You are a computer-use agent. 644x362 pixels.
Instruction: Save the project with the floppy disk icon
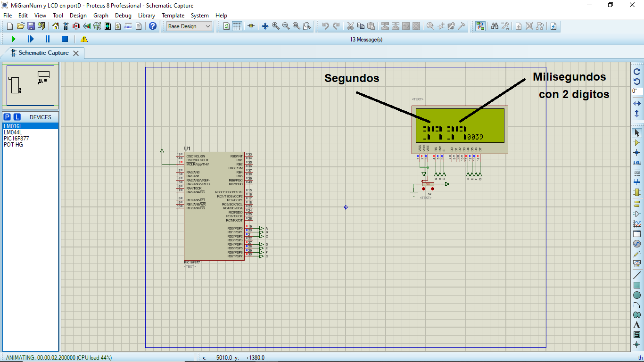coord(31,26)
